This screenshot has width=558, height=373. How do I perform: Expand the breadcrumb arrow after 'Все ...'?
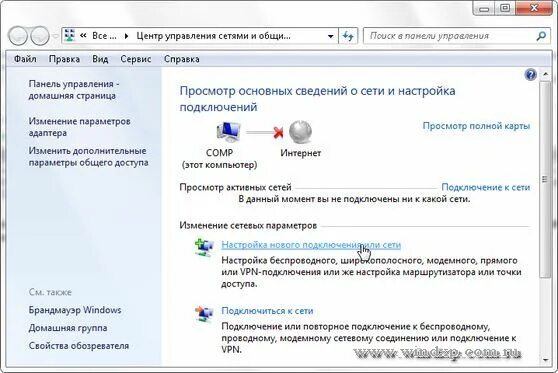[126, 36]
